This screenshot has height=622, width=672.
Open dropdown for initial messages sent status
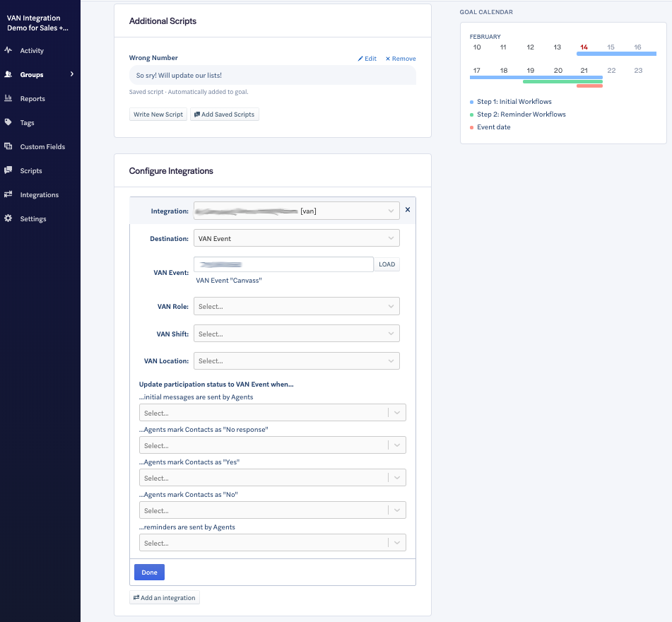click(273, 413)
